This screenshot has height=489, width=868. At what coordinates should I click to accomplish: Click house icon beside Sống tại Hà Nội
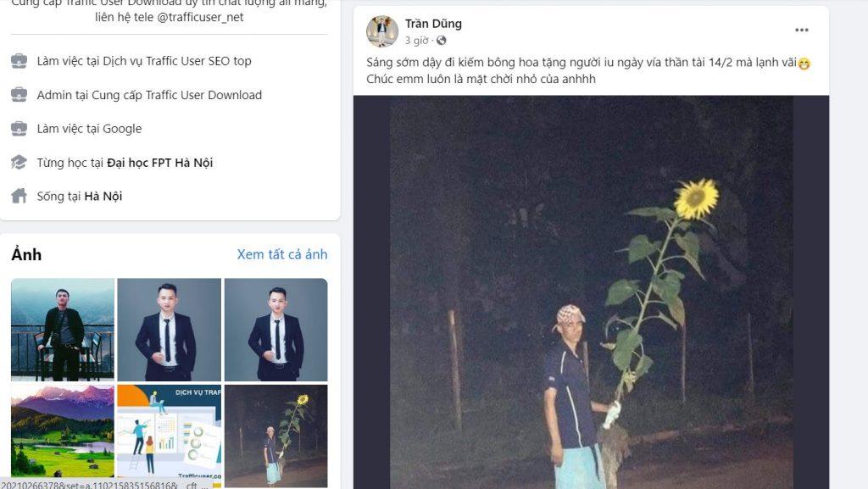(19, 196)
